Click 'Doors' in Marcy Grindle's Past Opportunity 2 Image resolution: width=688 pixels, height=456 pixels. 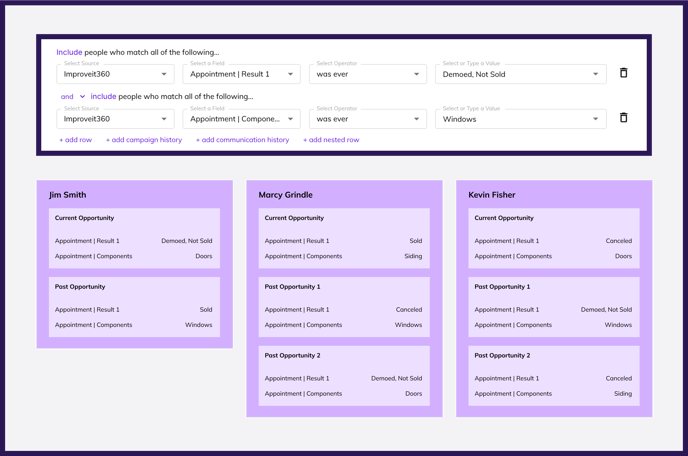[413, 394]
